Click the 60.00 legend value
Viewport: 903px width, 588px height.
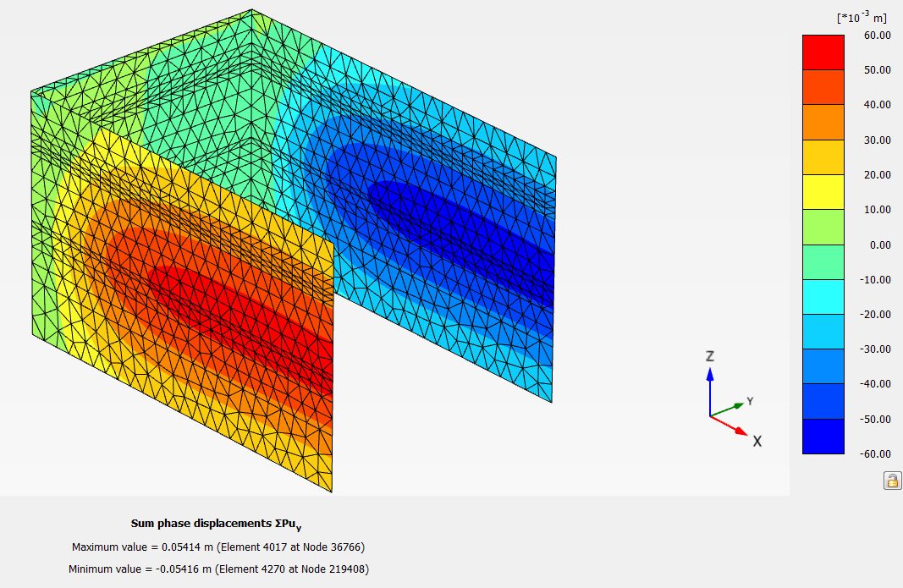click(877, 36)
